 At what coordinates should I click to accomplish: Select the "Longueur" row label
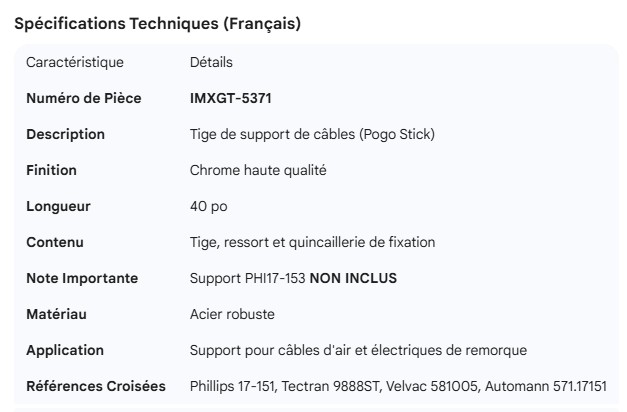click(x=58, y=206)
